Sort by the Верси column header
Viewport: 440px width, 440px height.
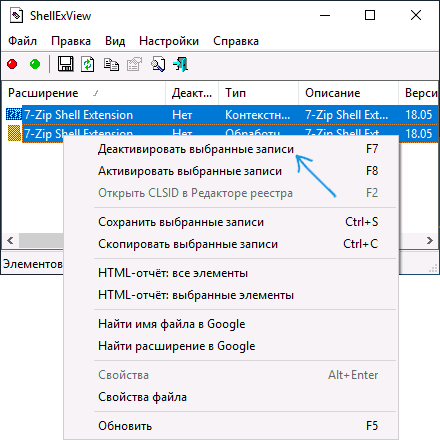pos(418,93)
